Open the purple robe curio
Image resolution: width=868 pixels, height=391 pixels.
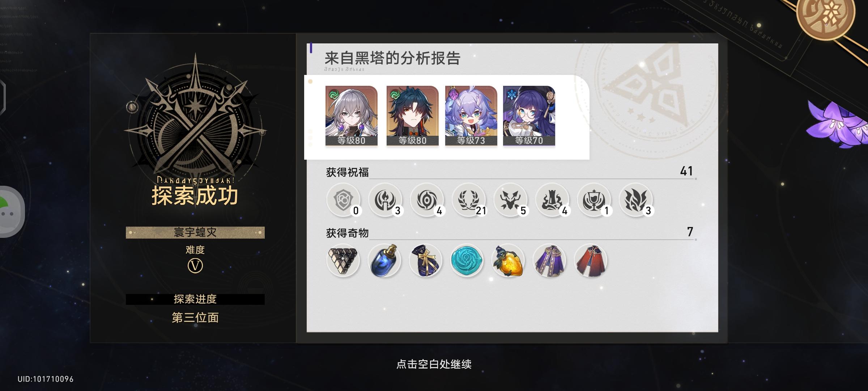[550, 261]
